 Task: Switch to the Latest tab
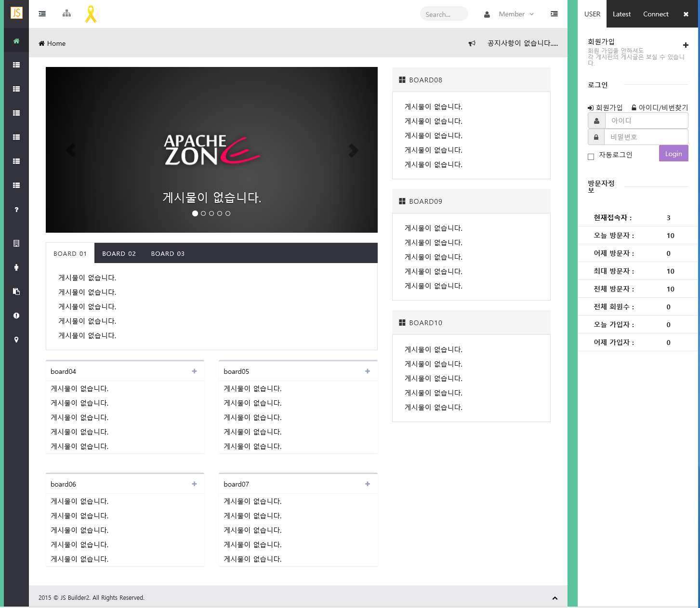621,14
